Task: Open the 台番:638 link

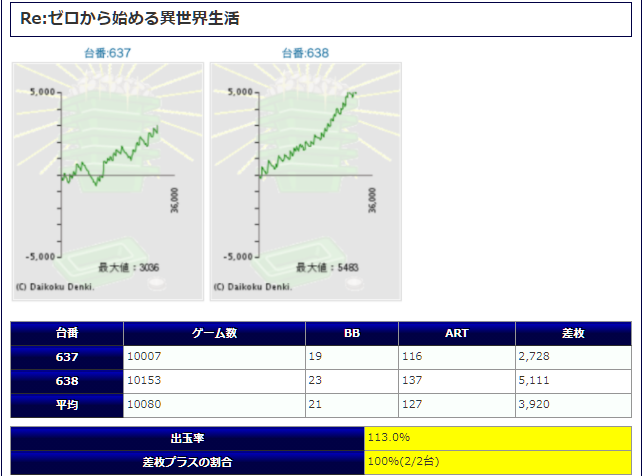Action: click(305, 53)
